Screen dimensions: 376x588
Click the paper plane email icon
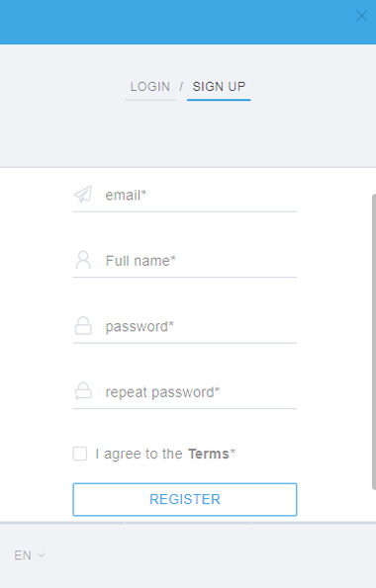point(83,195)
